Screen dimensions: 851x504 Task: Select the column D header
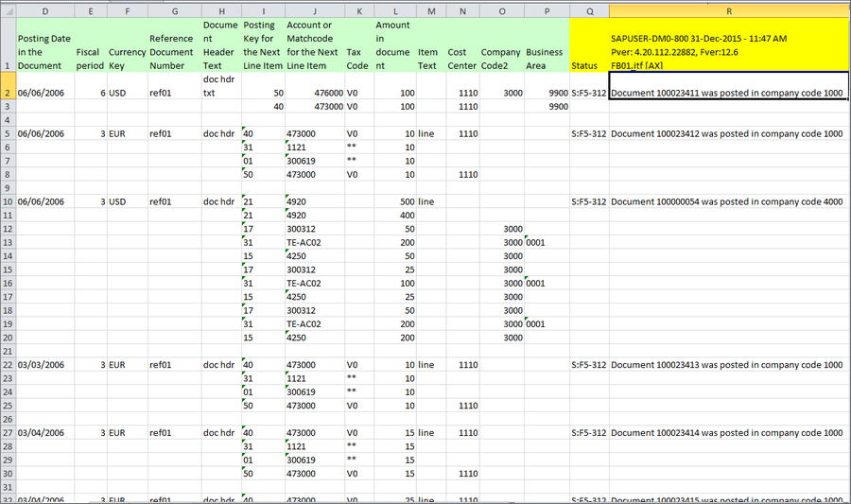pyautogui.click(x=44, y=10)
